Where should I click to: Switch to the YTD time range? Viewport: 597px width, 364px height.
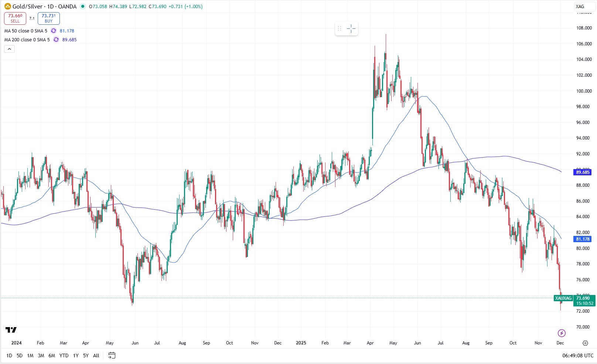coord(64,356)
